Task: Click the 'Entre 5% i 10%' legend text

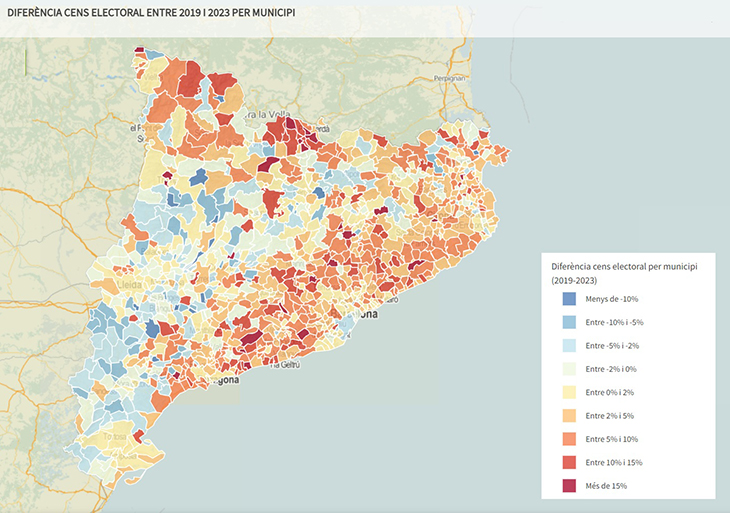Action: pos(613,439)
